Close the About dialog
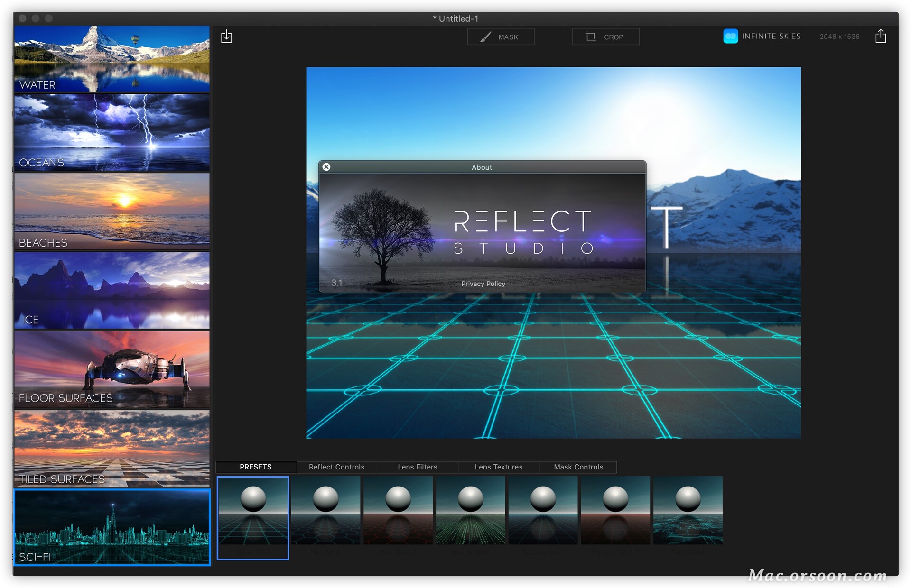The height and width of the screenshot is (588, 911). click(x=326, y=167)
